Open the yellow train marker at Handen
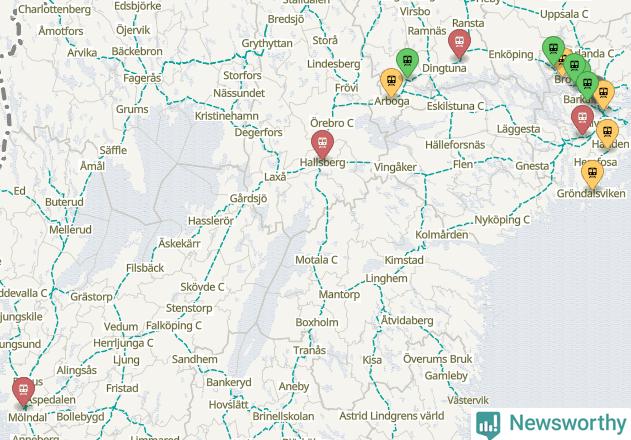The image size is (631, 440). 608,133
